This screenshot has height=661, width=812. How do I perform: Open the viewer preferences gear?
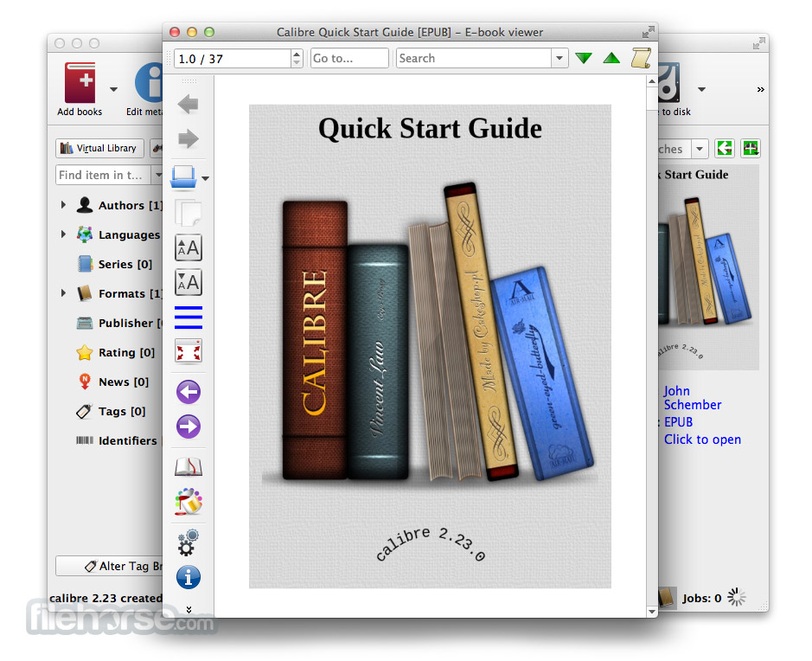click(188, 542)
